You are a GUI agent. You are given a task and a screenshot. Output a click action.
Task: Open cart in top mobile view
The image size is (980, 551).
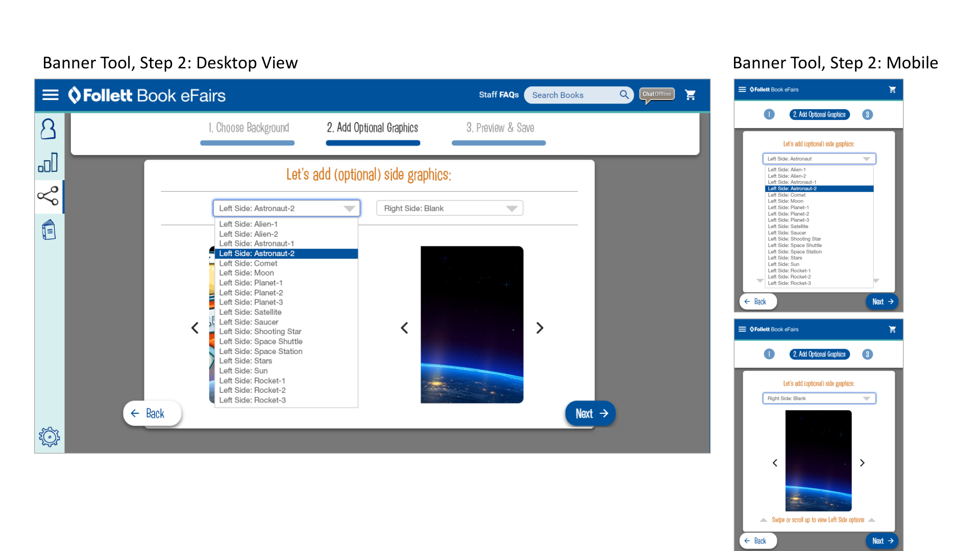coord(892,89)
